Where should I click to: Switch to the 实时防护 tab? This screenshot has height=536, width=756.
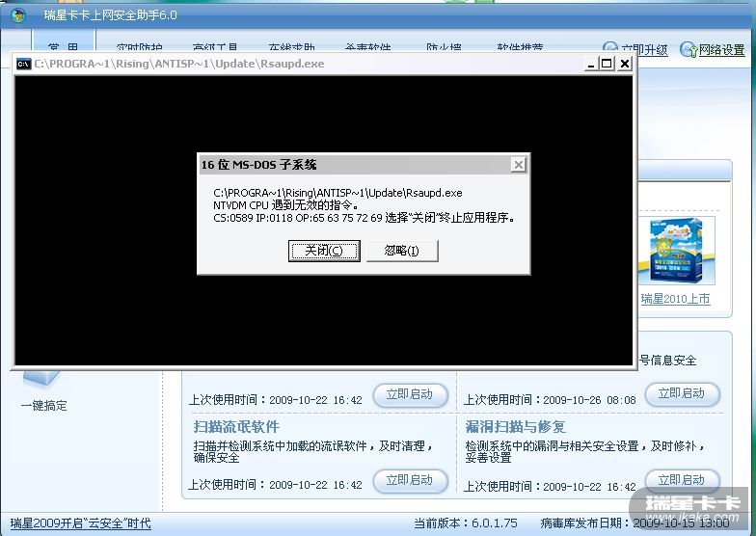click(139, 47)
